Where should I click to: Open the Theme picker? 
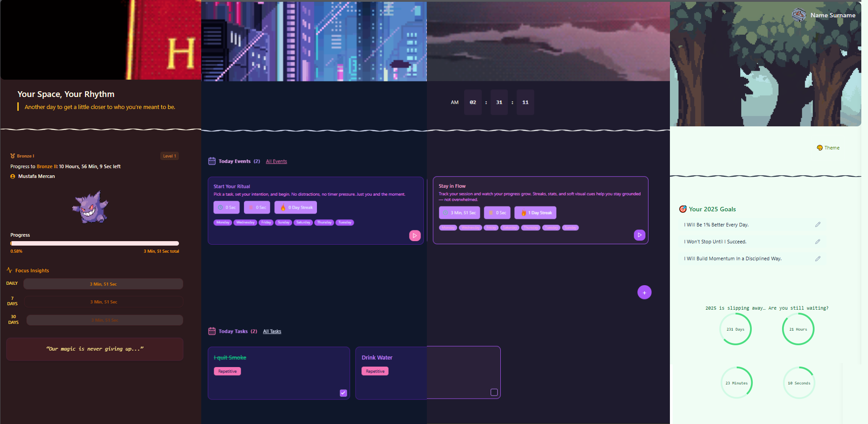pos(828,148)
